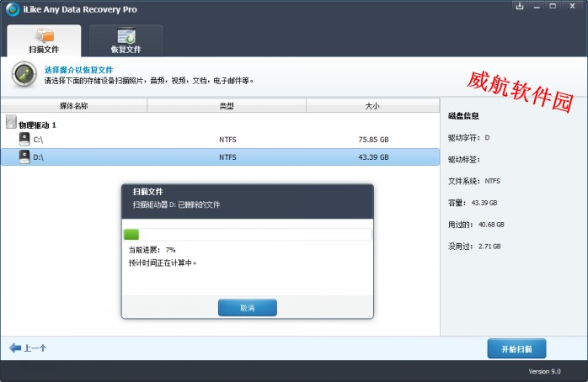Click the radar scan icon beside 选择媒介以恢复文件

click(x=24, y=75)
